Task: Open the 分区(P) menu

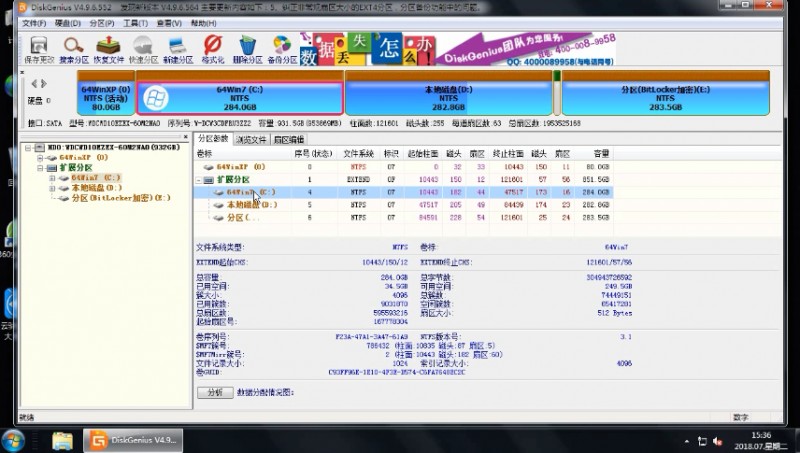Action: pos(102,23)
